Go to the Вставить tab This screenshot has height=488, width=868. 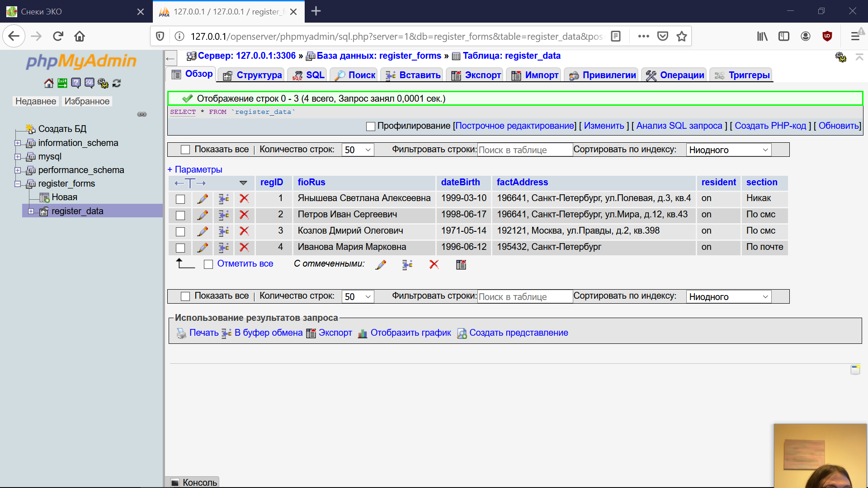[413, 75]
